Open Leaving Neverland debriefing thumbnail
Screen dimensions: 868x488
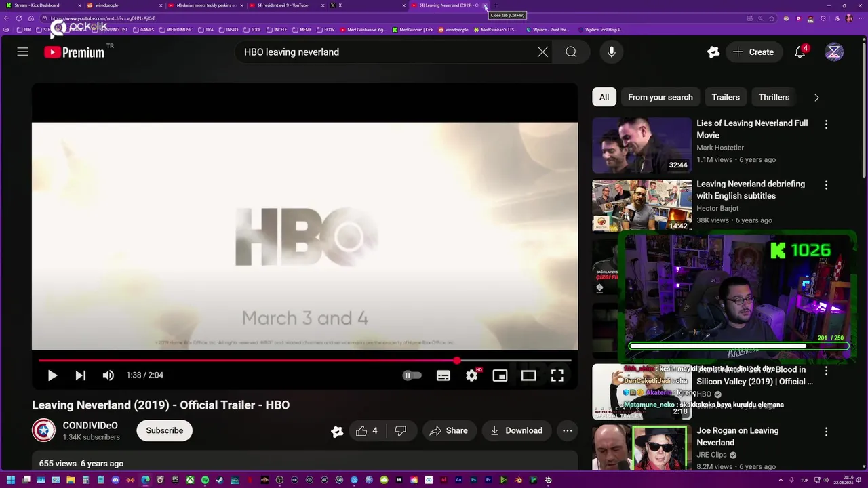pos(642,206)
